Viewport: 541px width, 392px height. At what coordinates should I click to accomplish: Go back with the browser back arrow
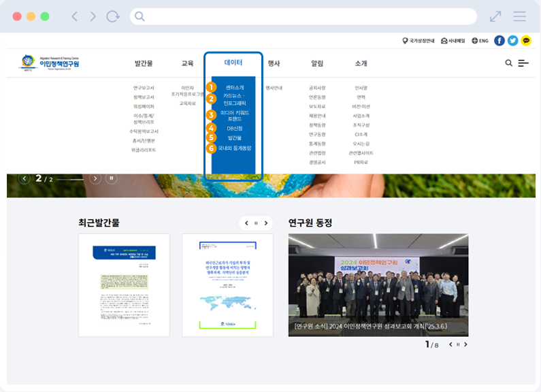tap(75, 16)
